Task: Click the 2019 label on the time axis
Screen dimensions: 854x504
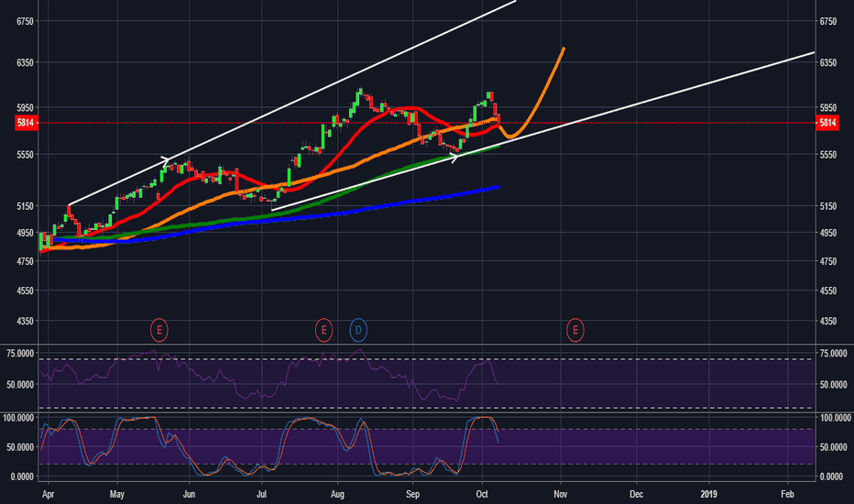Action: (x=708, y=494)
